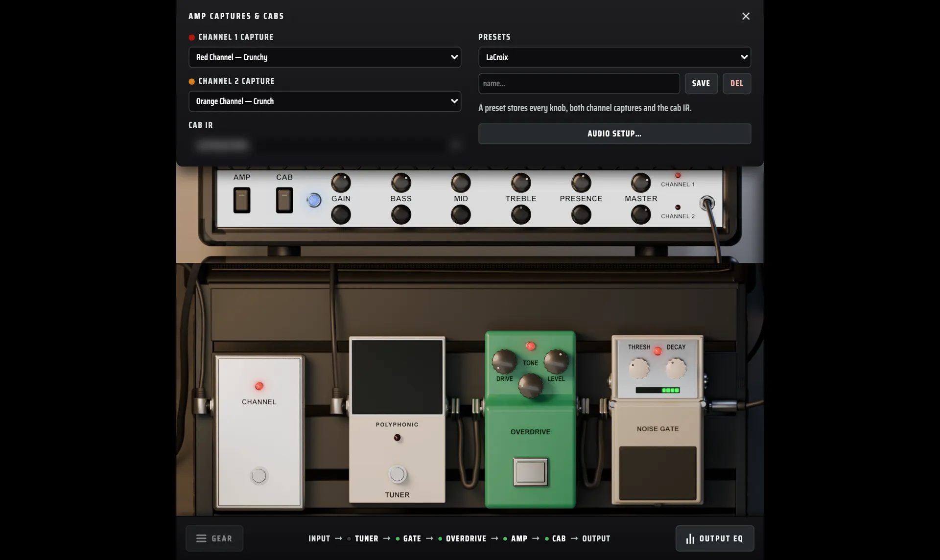Screen dimensions: 940x560
Task: Click the noise gate level meter
Action: pos(658,390)
